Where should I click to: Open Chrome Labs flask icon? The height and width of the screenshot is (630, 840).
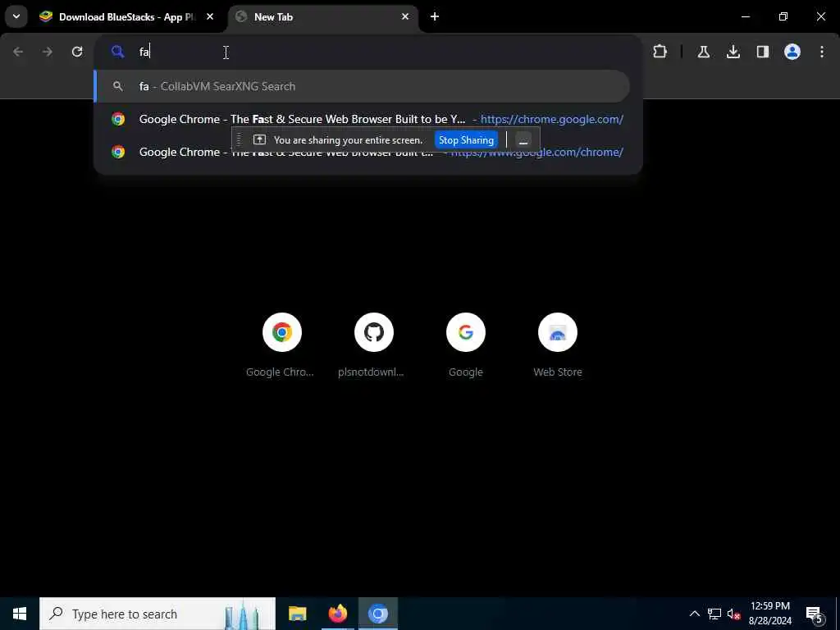tap(703, 52)
